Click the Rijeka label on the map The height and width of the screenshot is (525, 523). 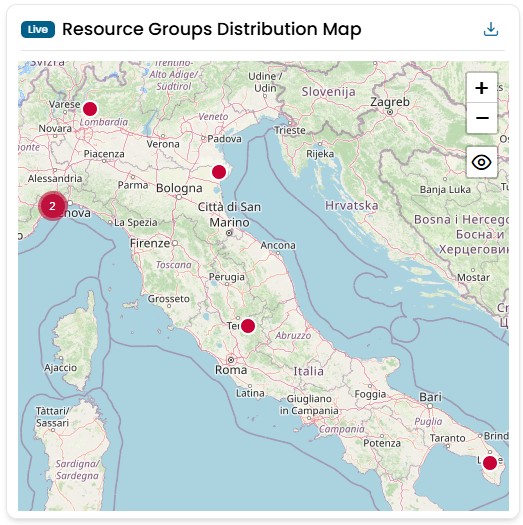coord(320,154)
